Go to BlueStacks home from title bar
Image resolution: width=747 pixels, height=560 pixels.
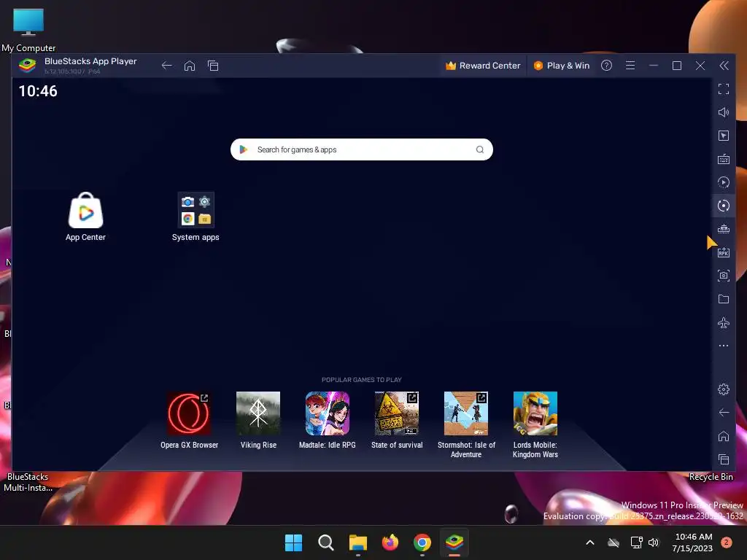tap(190, 66)
